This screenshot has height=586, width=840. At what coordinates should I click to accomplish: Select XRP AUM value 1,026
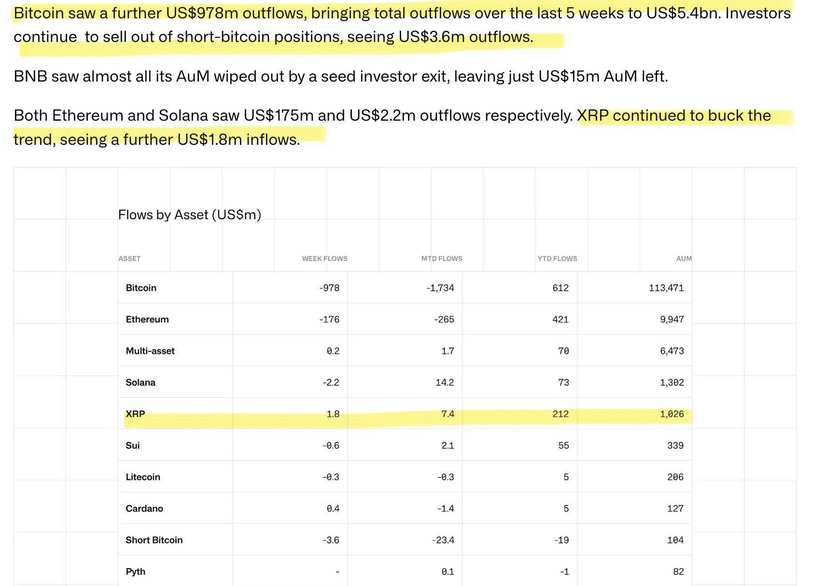click(x=672, y=414)
